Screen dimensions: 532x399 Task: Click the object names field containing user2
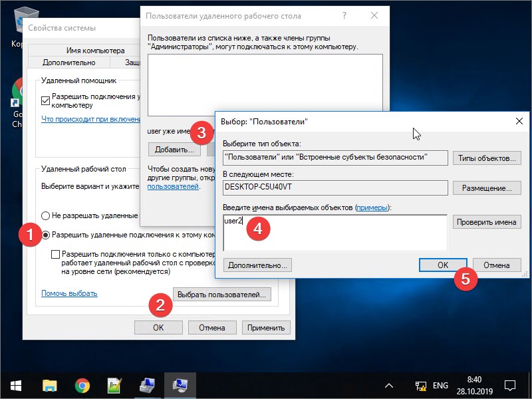[335, 233]
